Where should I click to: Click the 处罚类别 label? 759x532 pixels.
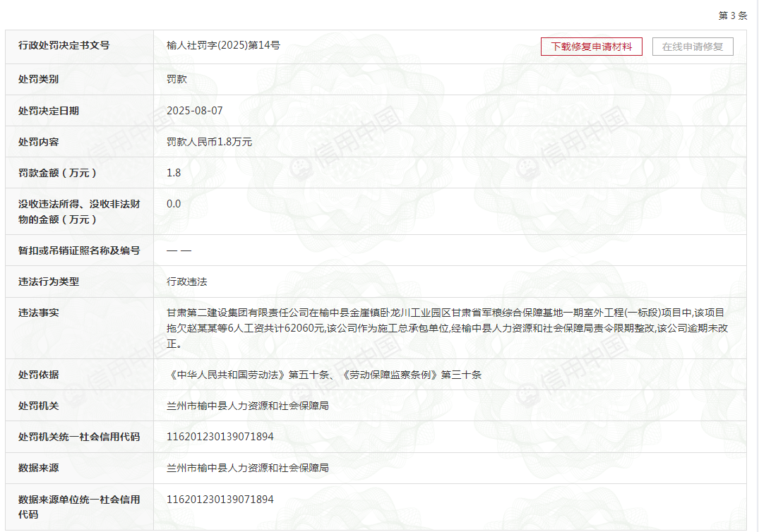click(38, 79)
